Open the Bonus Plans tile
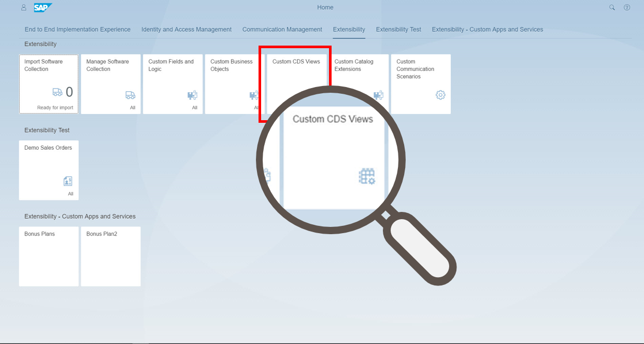 [49, 256]
